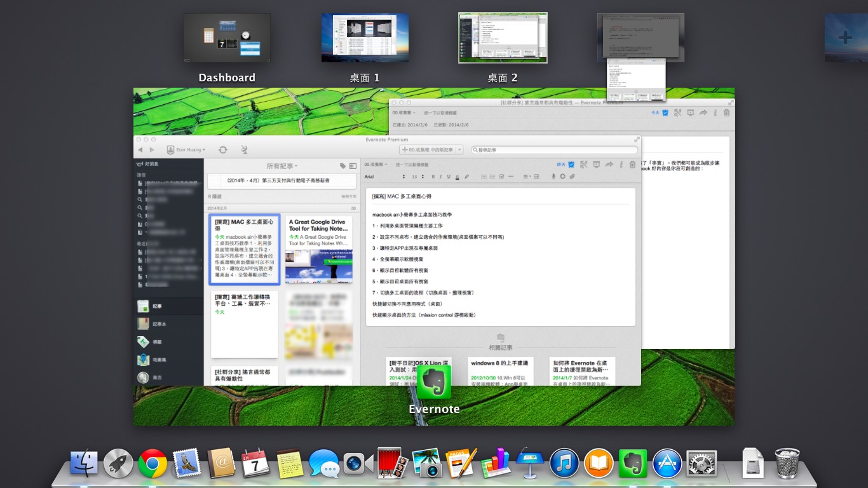
Task: Open related note 如何將 Evernote 在桌面上
Action: click(x=582, y=371)
